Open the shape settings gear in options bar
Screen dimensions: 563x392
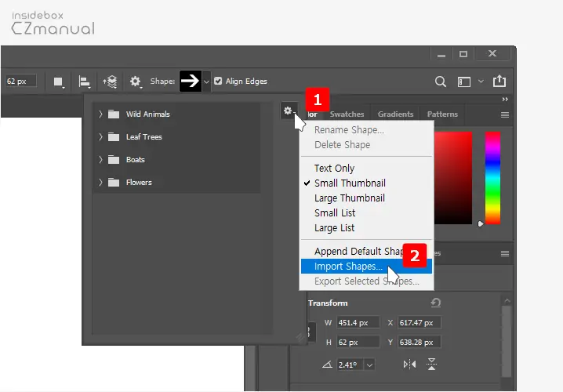click(136, 82)
